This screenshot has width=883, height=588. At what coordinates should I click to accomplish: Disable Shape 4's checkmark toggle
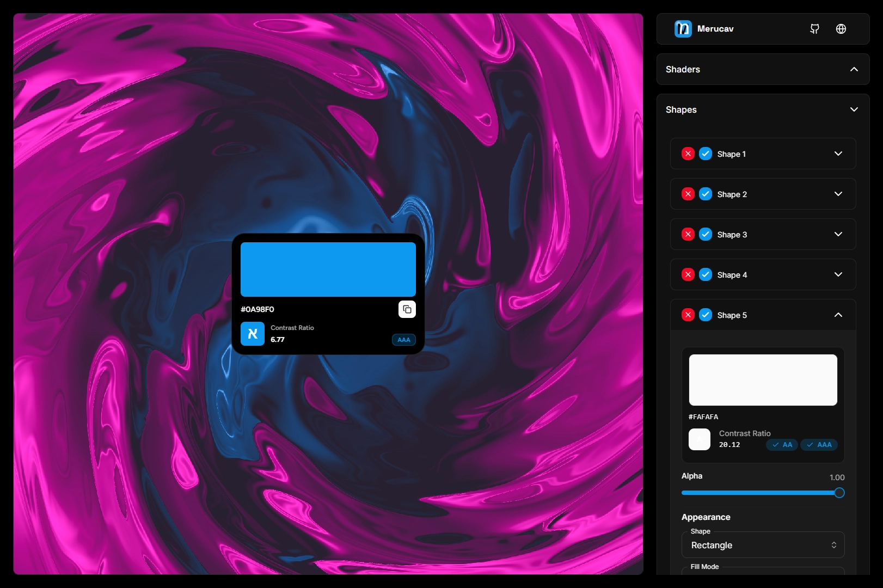pos(706,274)
